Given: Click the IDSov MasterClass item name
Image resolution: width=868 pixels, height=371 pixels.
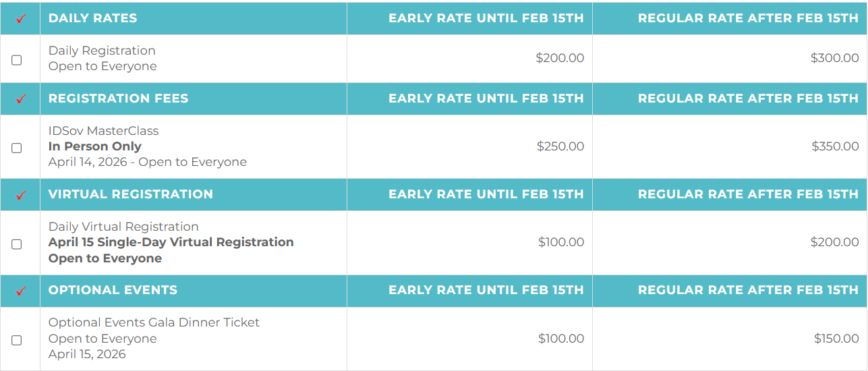Looking at the screenshot, I should (x=103, y=131).
